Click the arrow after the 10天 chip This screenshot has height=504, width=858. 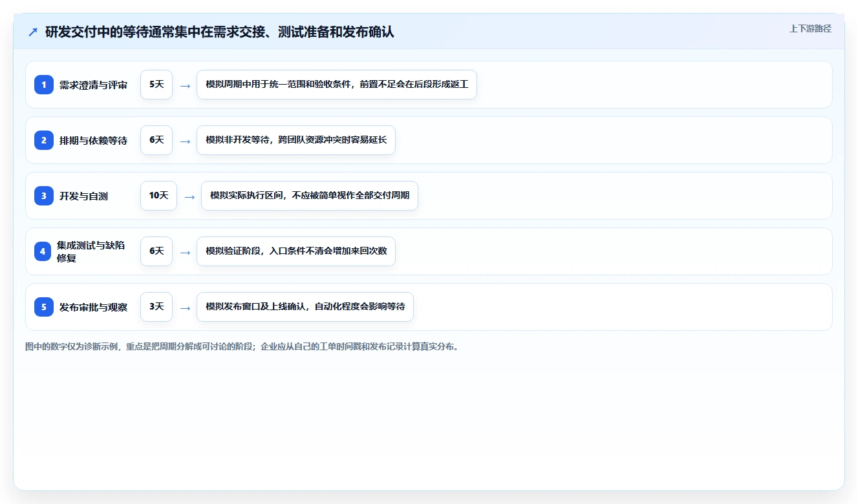[189, 196]
